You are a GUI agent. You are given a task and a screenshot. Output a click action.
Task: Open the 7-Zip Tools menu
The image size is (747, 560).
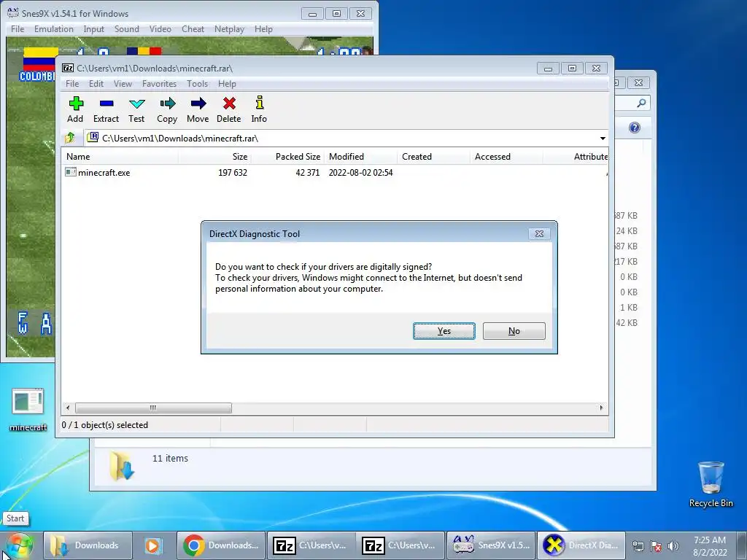click(197, 84)
